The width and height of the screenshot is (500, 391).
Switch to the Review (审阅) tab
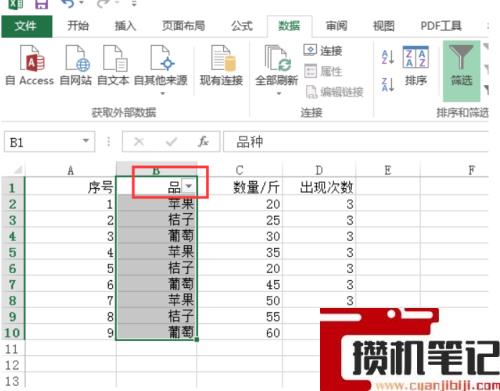pos(336,26)
